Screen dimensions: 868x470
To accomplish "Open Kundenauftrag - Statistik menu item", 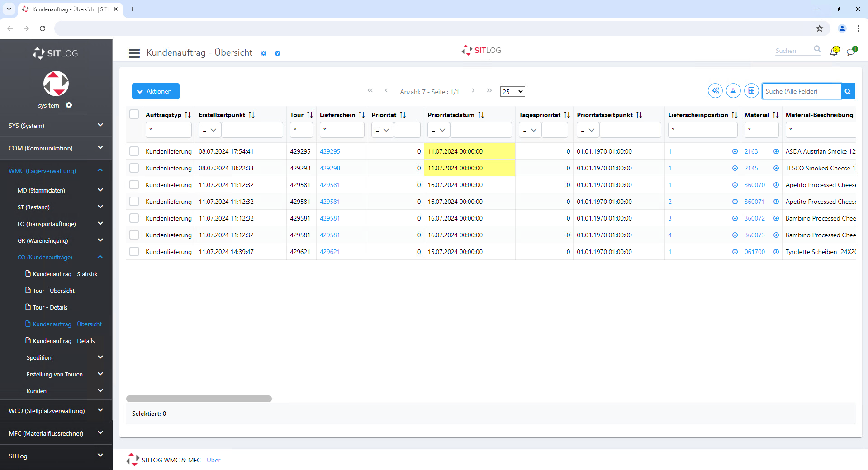I will point(65,274).
